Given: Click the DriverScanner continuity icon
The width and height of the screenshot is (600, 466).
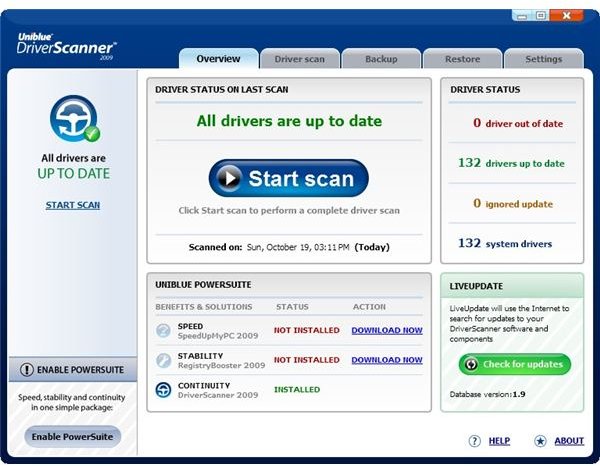Looking at the screenshot, I should point(163,390).
